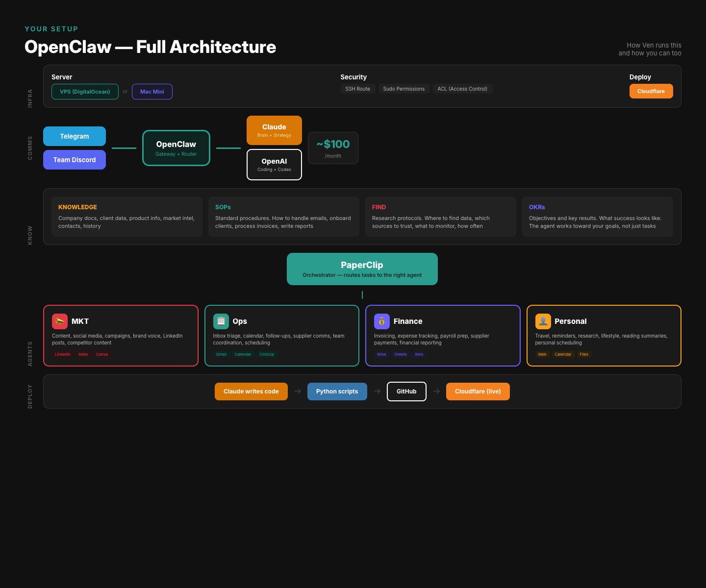706x588 pixels.
Task: Click the GitHub deploy step button
Action: coord(406,391)
